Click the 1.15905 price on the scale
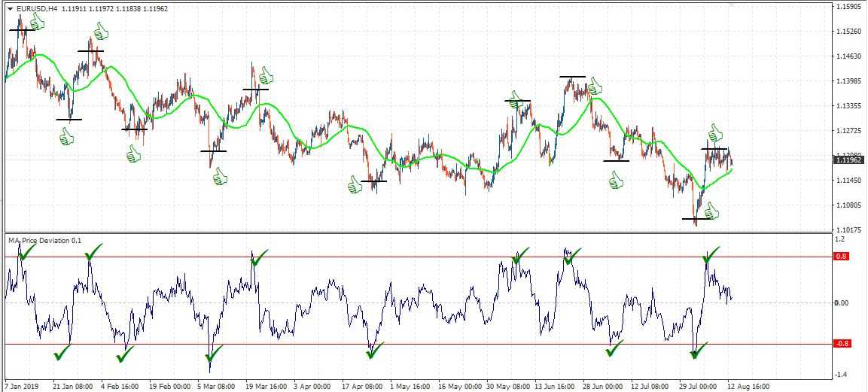This screenshot has height=392, width=868. coord(848,7)
